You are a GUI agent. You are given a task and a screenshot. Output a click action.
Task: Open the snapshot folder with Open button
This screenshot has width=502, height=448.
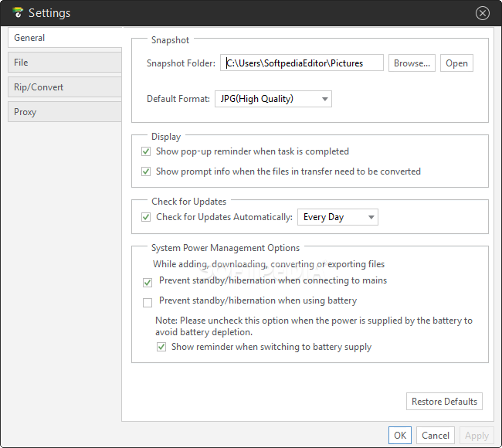click(x=456, y=63)
